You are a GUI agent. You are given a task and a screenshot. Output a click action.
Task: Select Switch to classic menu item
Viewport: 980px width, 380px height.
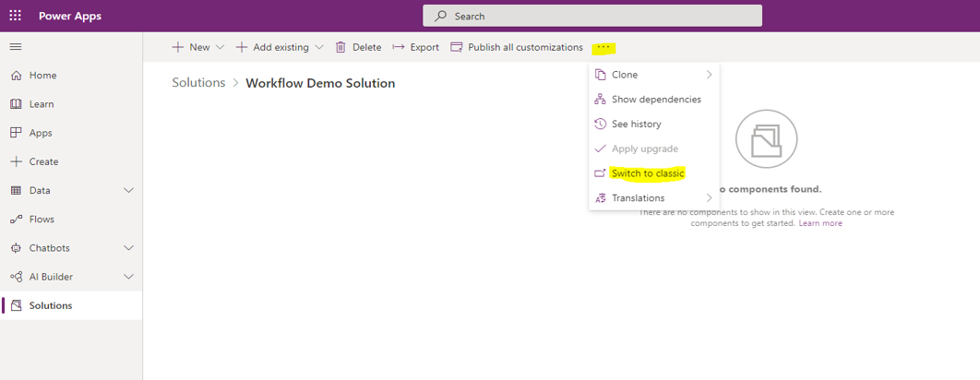pos(653,173)
